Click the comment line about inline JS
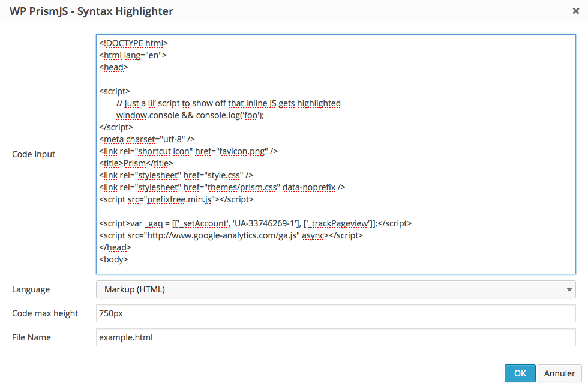The width and height of the screenshot is (588, 389). 229,103
